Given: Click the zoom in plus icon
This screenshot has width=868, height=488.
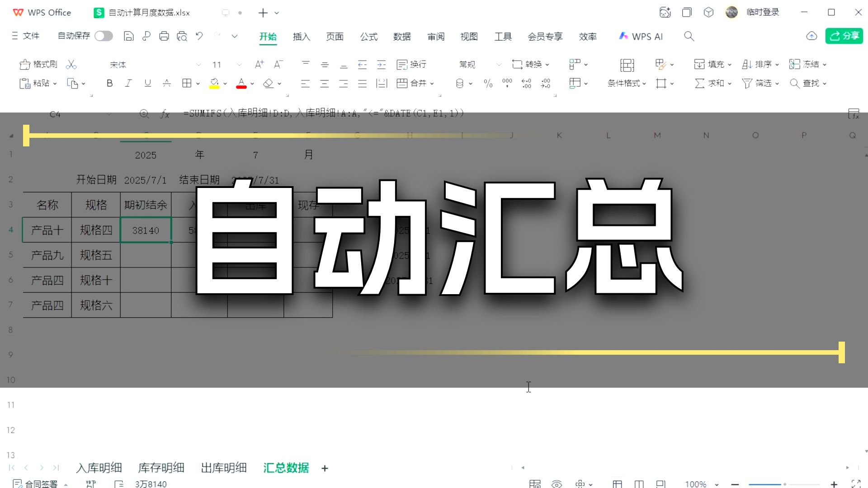Looking at the screenshot, I should click(834, 484).
